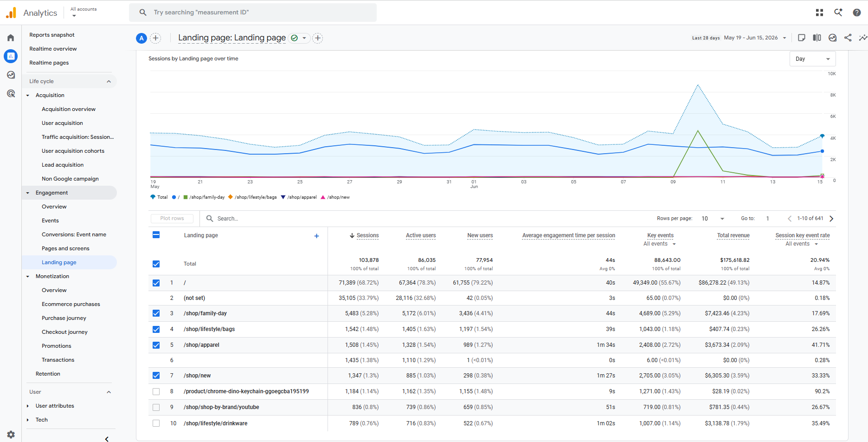Add dimension plus icon beside Landing page

(316, 236)
